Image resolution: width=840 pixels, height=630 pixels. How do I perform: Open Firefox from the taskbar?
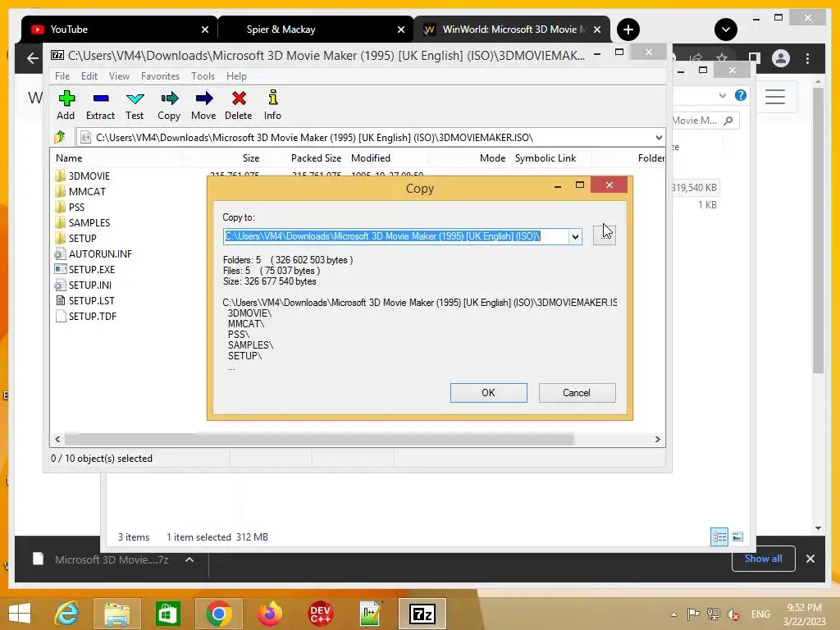click(x=269, y=614)
